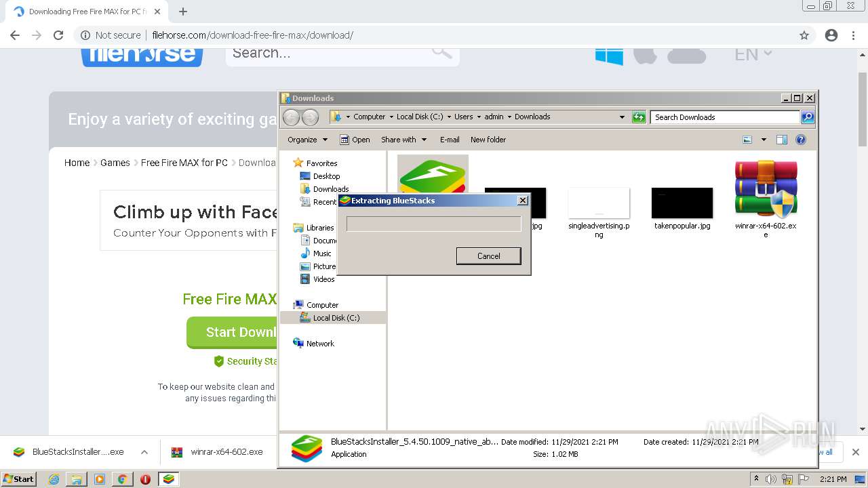Change view icon in Explorer toolbar
This screenshot has height=488, width=868.
click(x=747, y=140)
